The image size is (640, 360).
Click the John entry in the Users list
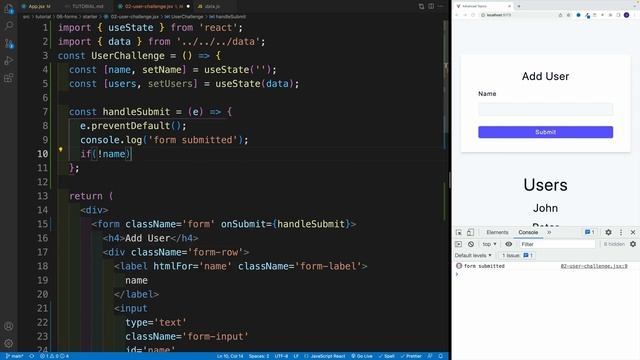coord(545,208)
